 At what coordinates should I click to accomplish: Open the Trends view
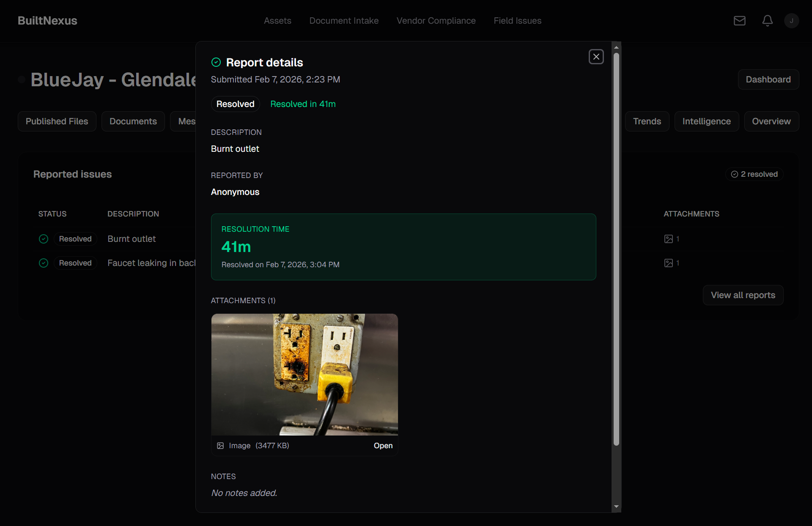click(647, 121)
